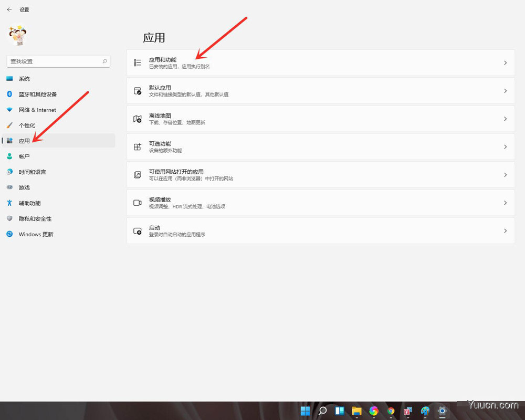The width and height of the screenshot is (525, 420).
Task: Expand 启动 with its chevron
Action: 505,231
